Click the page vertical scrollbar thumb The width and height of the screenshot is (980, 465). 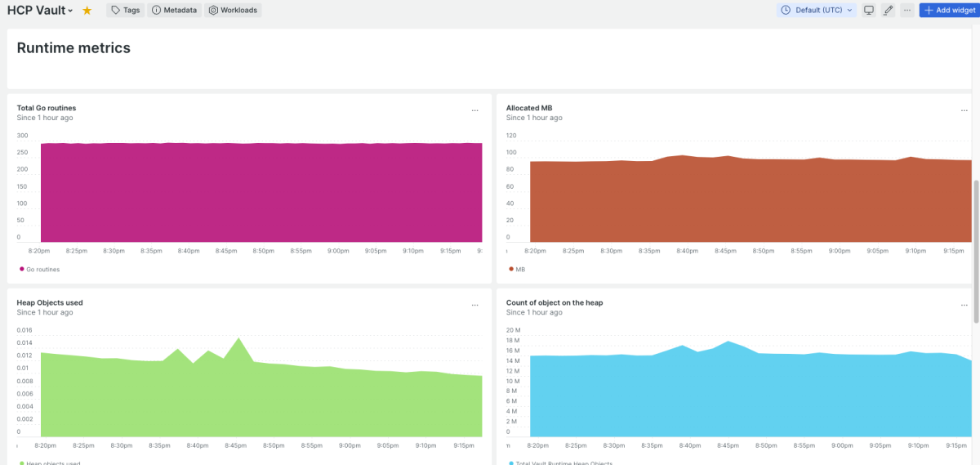976,245
